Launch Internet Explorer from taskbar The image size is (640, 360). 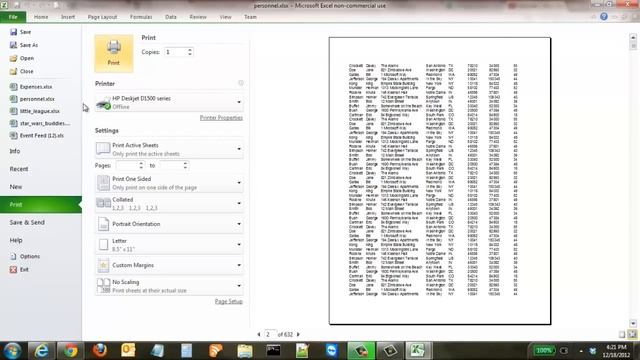click(x=41, y=351)
